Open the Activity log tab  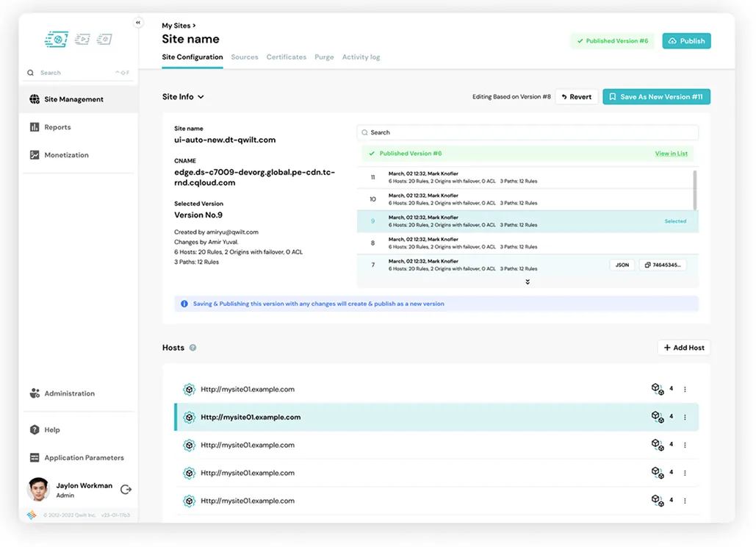(x=361, y=57)
